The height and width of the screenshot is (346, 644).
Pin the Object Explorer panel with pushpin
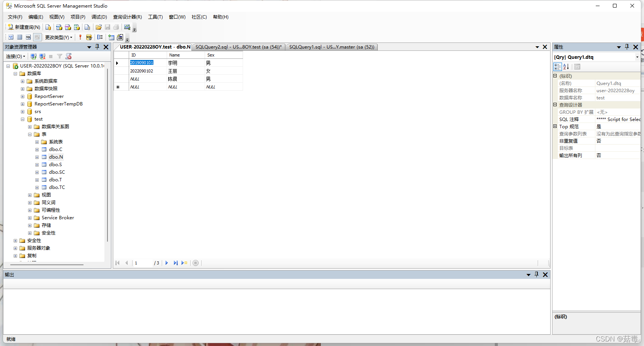97,47
